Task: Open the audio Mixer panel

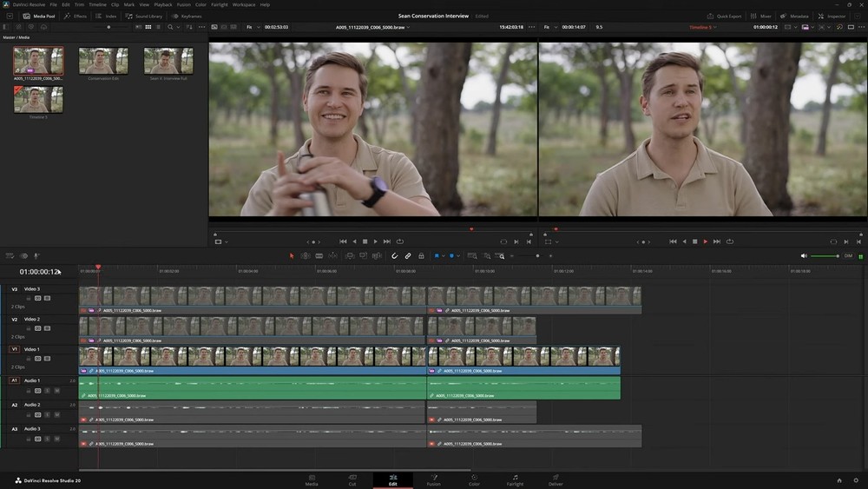Action: click(761, 16)
